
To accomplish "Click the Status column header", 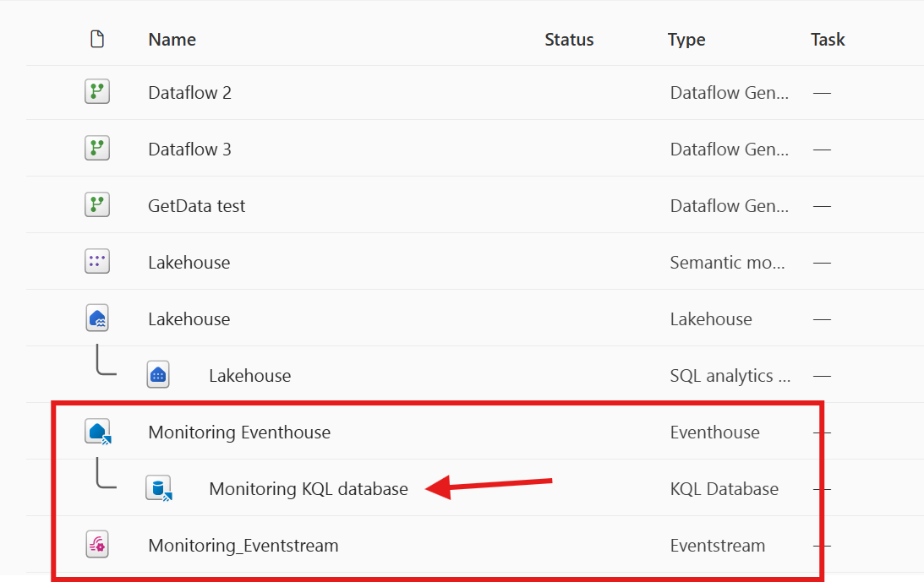I will (x=568, y=39).
